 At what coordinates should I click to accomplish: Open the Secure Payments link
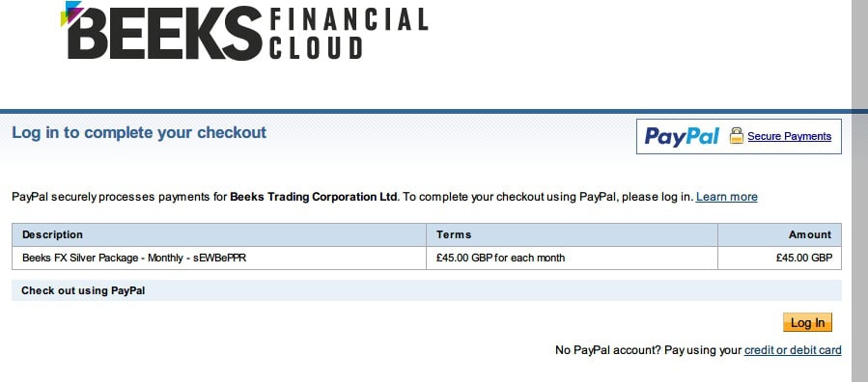pyautogui.click(x=790, y=136)
